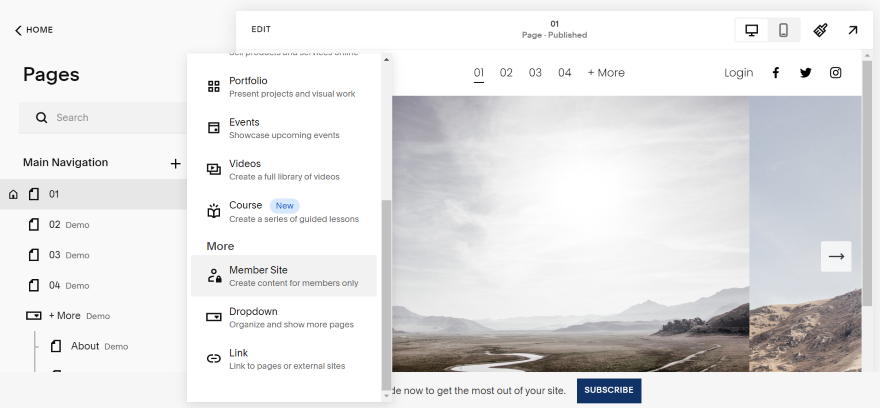Select 03 Demo page in sidebar
The height and width of the screenshot is (408, 880).
pos(94,255)
